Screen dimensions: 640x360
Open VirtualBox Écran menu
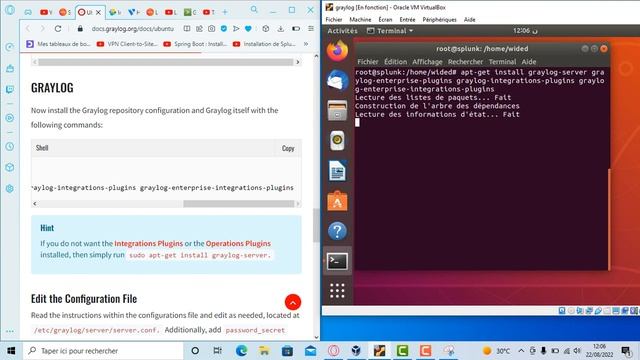(385, 20)
